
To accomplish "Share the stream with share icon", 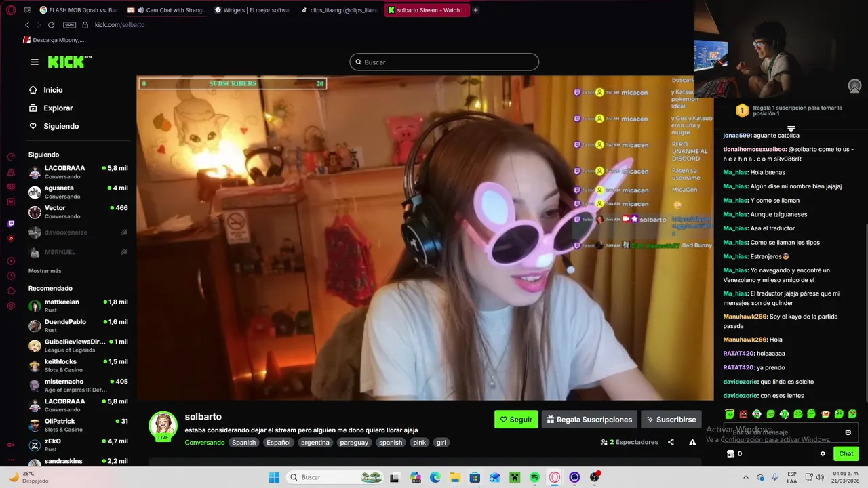I will 671,442.
